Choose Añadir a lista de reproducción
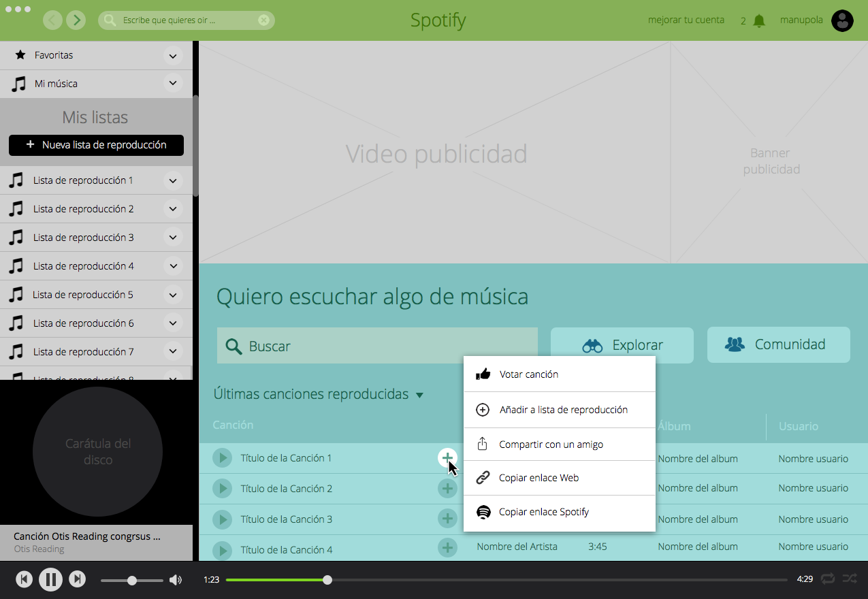This screenshot has width=868, height=599. click(560, 410)
